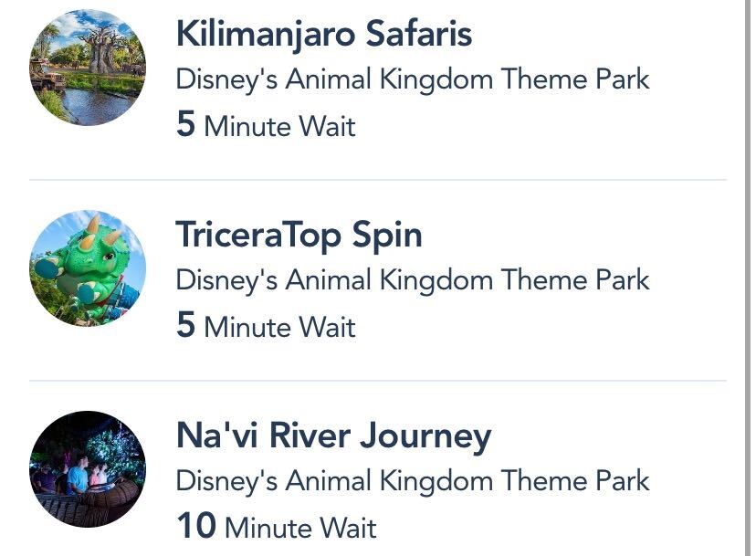The height and width of the screenshot is (556, 756).
Task: Tap the number 5 wait for TriceraTop Spin
Action: coord(185,326)
